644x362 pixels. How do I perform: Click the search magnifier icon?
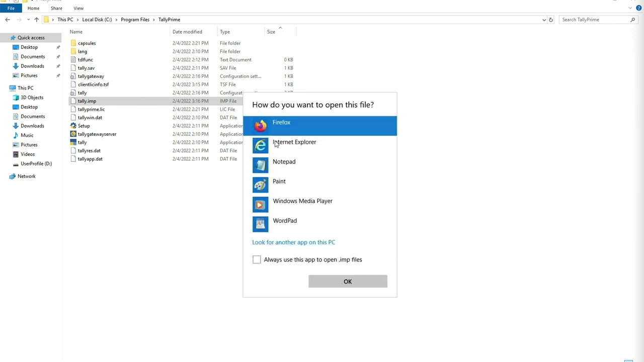coord(633,20)
